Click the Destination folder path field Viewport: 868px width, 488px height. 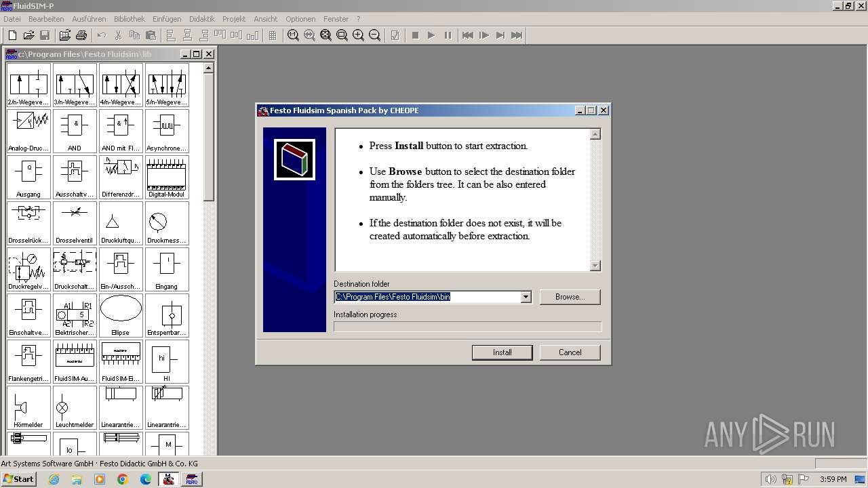[427, 297]
